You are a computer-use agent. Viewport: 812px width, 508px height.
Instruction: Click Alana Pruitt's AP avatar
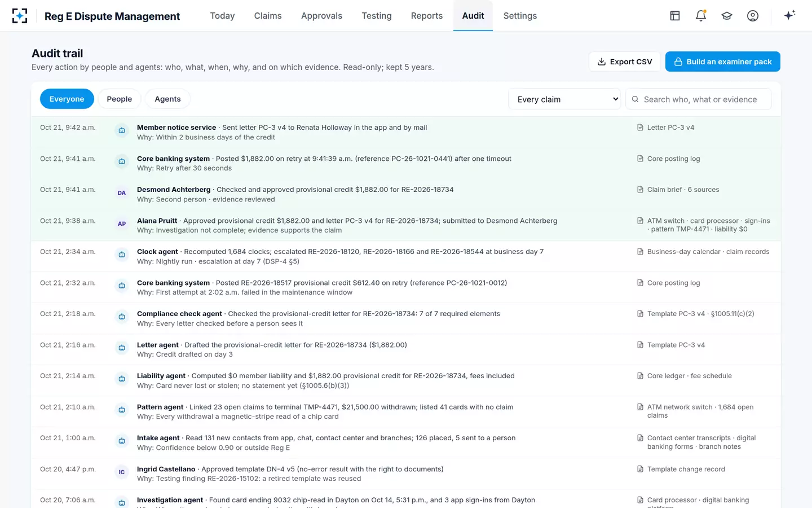pyautogui.click(x=122, y=224)
